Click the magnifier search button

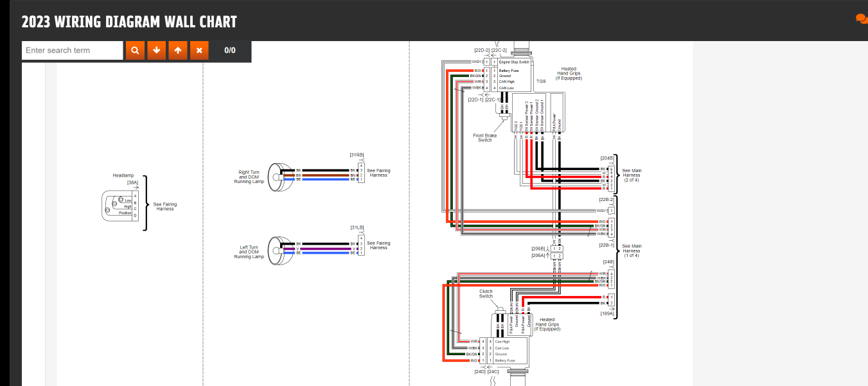[135, 50]
